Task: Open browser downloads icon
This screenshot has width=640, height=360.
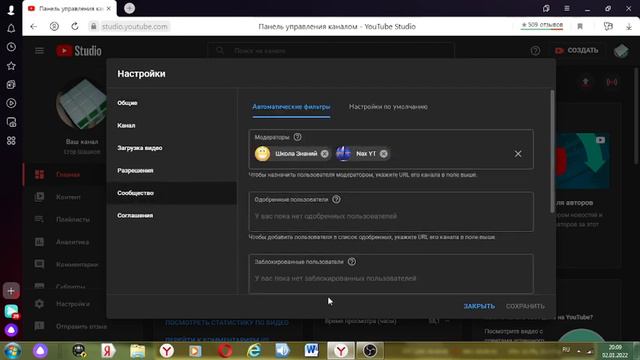Action: pos(629,27)
